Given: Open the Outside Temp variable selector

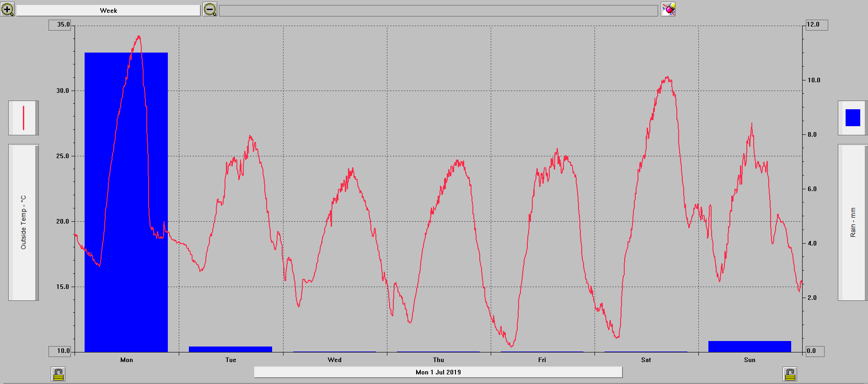Looking at the screenshot, I should 23,223.
